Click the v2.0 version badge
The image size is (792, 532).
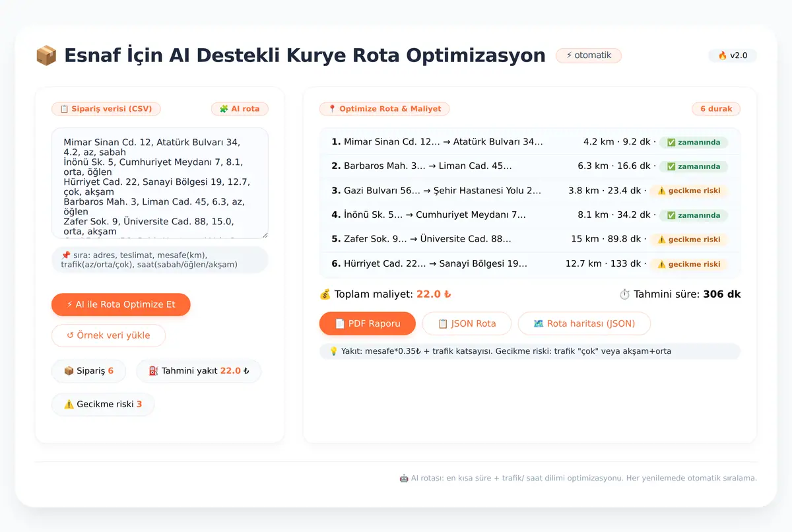click(733, 55)
